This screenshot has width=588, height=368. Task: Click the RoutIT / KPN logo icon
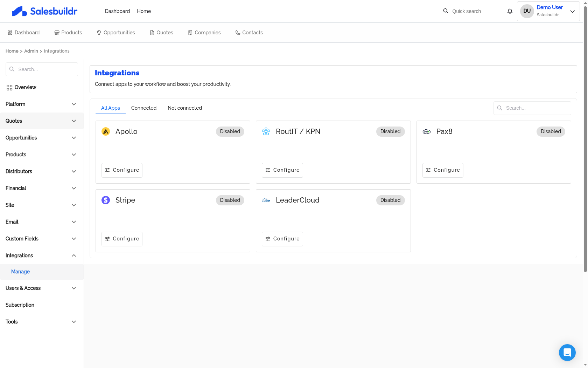[266, 131]
